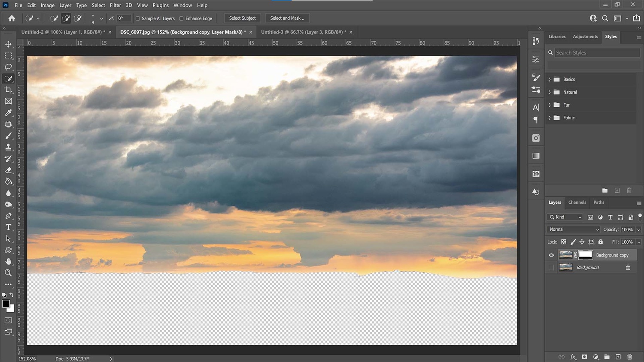The image size is (644, 362).
Task: Select the Pen tool
Action: pyautogui.click(x=8, y=216)
